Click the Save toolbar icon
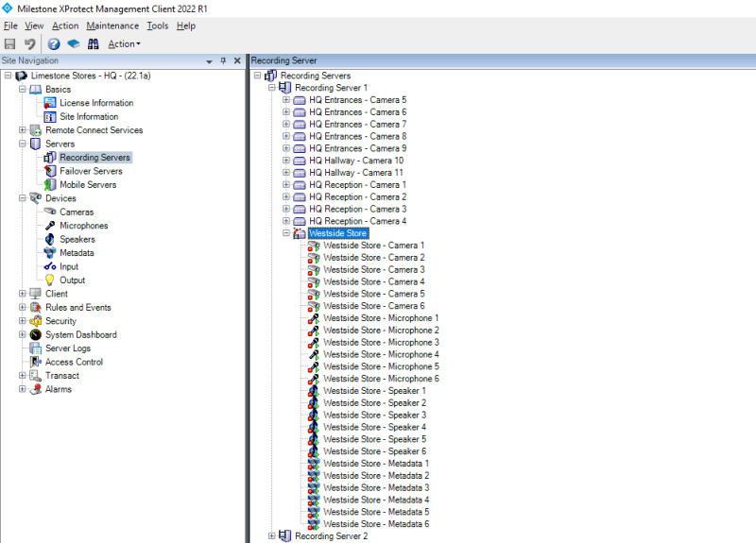Viewport: 756px width, 543px height. [9, 43]
